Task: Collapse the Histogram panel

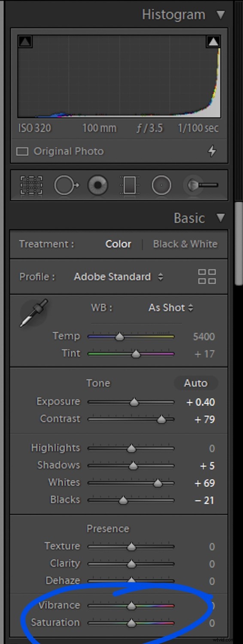Action: click(x=221, y=15)
